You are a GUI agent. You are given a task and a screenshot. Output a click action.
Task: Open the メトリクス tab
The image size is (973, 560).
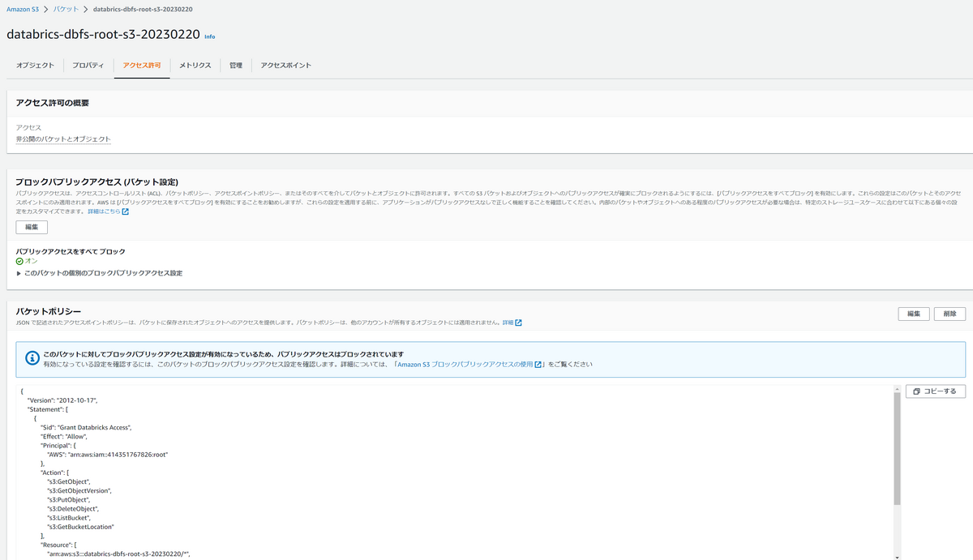pyautogui.click(x=195, y=65)
